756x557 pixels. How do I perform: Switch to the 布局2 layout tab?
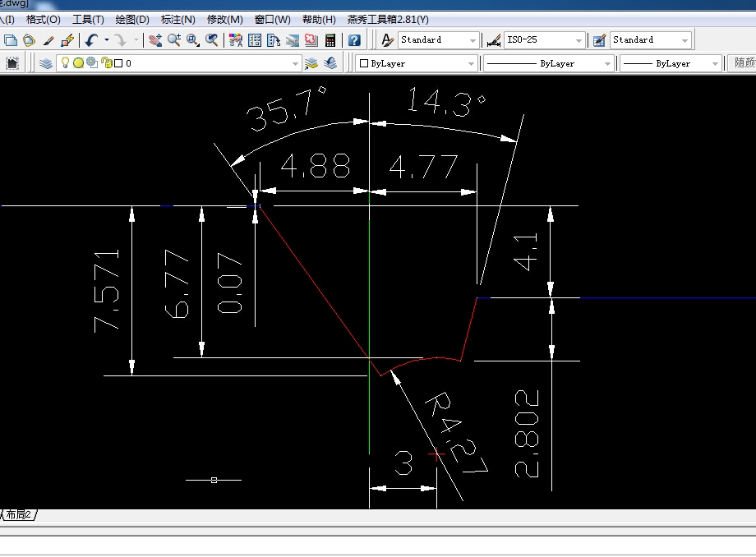click(x=18, y=515)
